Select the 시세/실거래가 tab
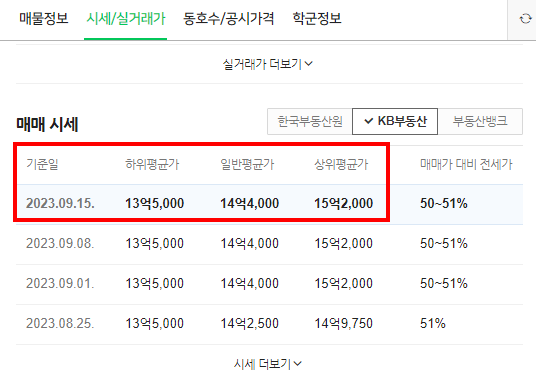Viewport: 536px width, 381px height. [125, 18]
